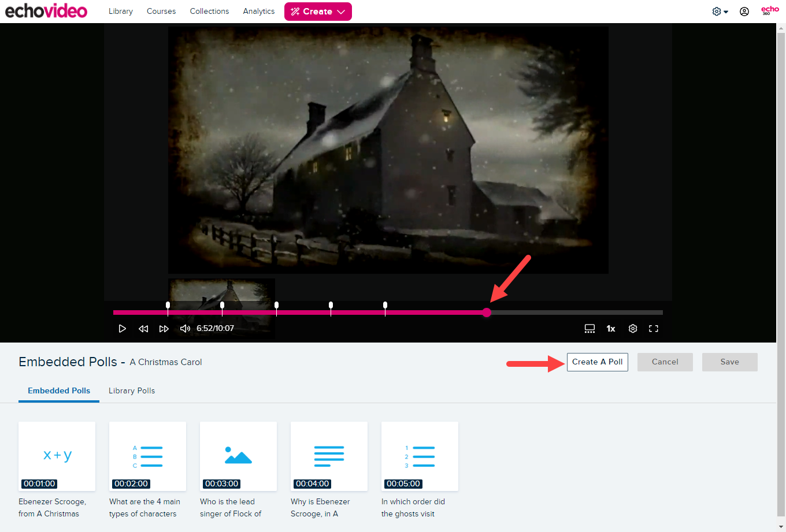Screen dimensions: 786x532
Task: Open the Library menu item
Action: point(121,11)
